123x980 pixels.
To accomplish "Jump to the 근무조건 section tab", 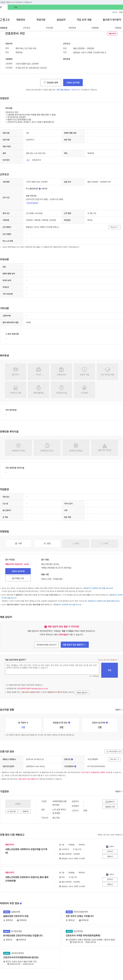I will tap(27, 28).
